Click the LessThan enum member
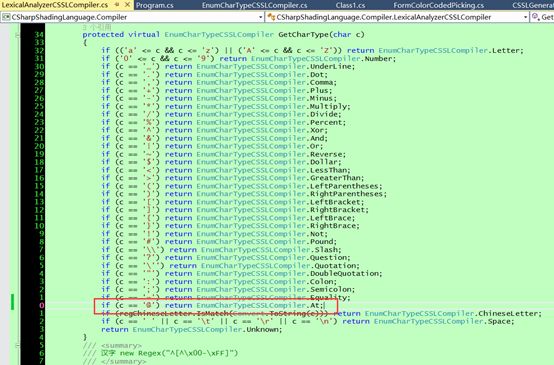This screenshot has width=554, height=365. [328, 170]
